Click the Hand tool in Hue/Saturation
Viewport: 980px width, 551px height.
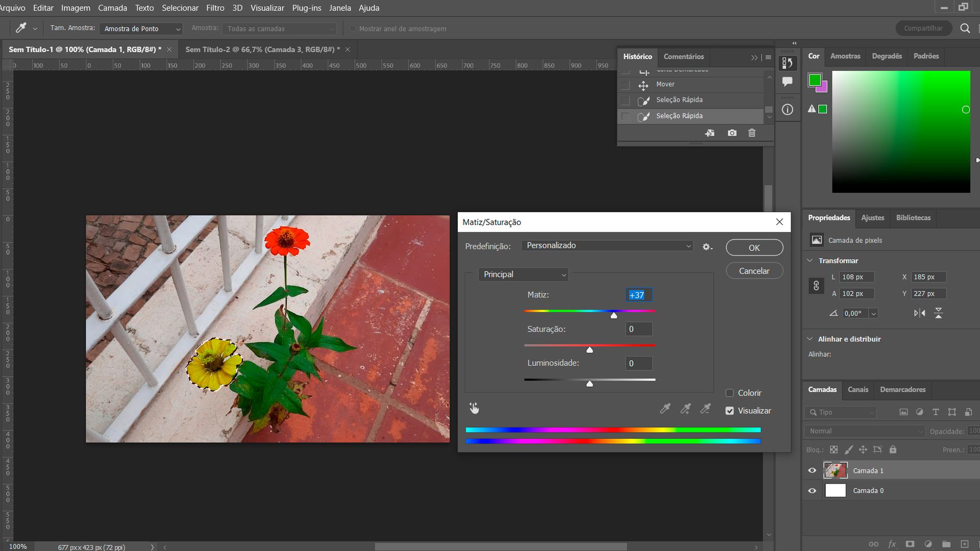click(474, 407)
